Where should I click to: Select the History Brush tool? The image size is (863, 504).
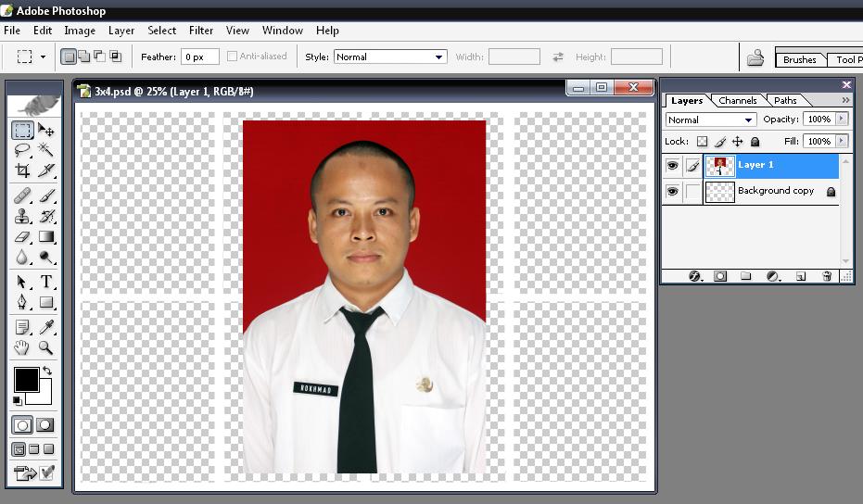(x=46, y=216)
